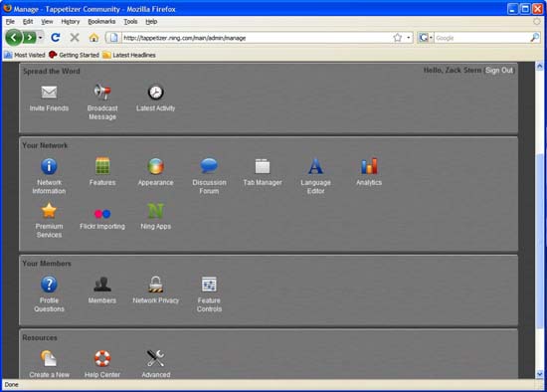Screen dimensions: 547x392
Task: Open the Help menu
Action: (x=151, y=22)
